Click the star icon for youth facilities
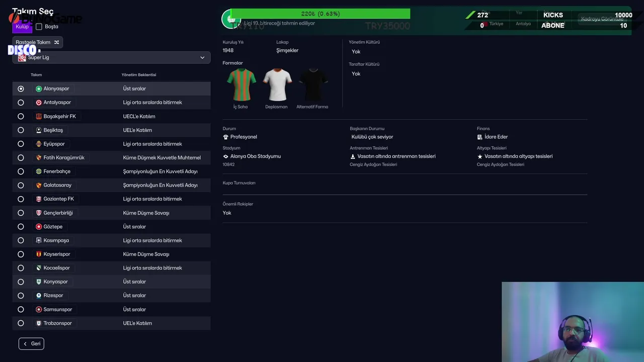This screenshot has width=644, height=362. [480, 156]
